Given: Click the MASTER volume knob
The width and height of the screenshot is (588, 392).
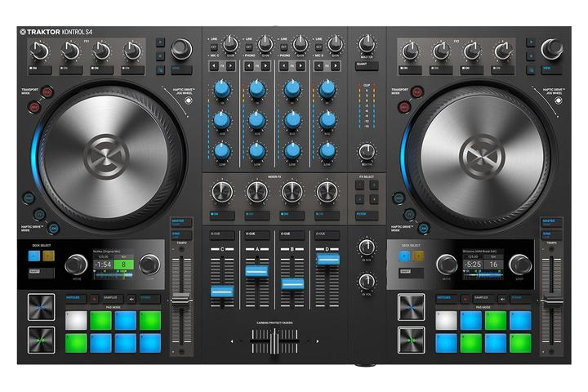Looking at the screenshot, I should click(x=367, y=44).
